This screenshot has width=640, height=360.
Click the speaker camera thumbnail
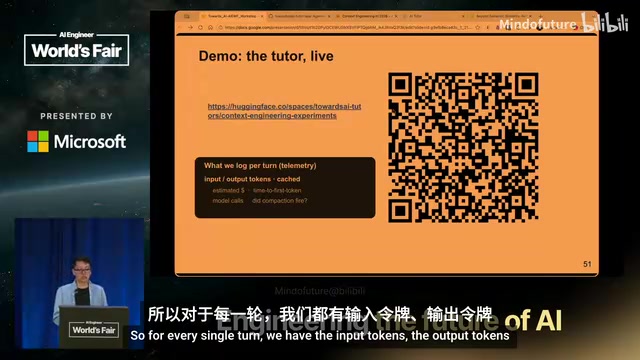(x=79, y=283)
